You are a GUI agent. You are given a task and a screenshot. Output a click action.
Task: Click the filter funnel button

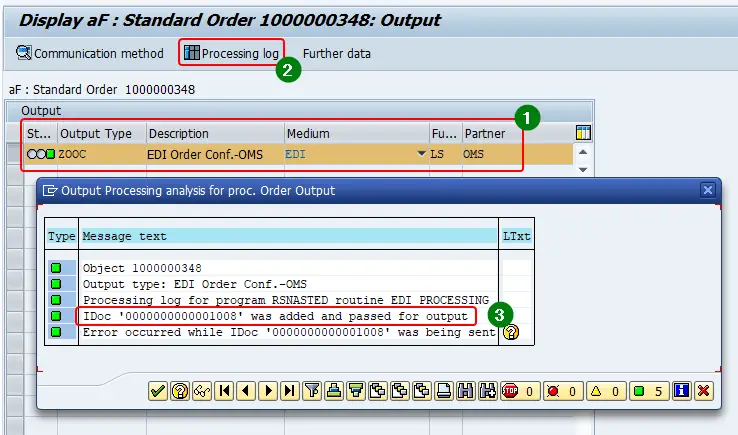tap(312, 391)
